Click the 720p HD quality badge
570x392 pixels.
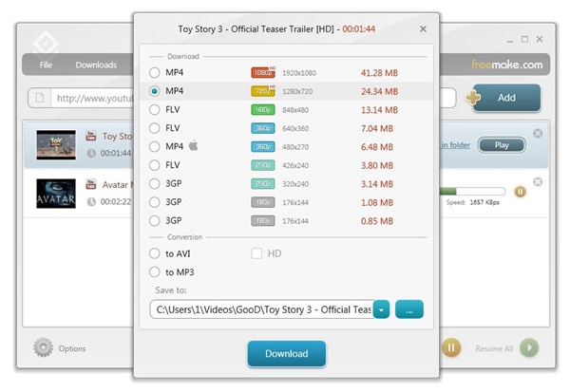[263, 91]
